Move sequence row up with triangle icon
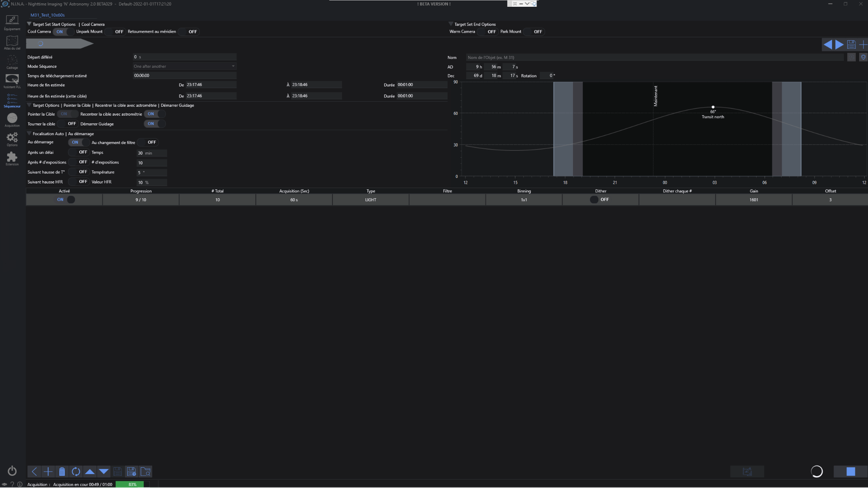 (x=90, y=471)
